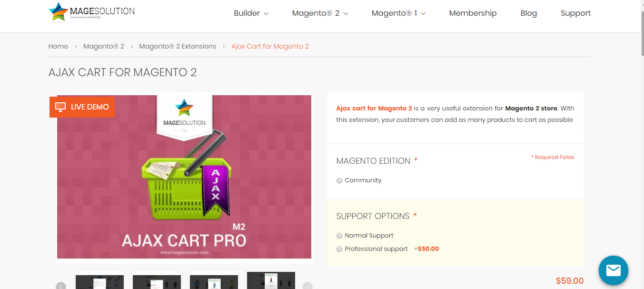The width and height of the screenshot is (644, 289).
Task: Click the MageSolution star logo
Action: point(59,12)
